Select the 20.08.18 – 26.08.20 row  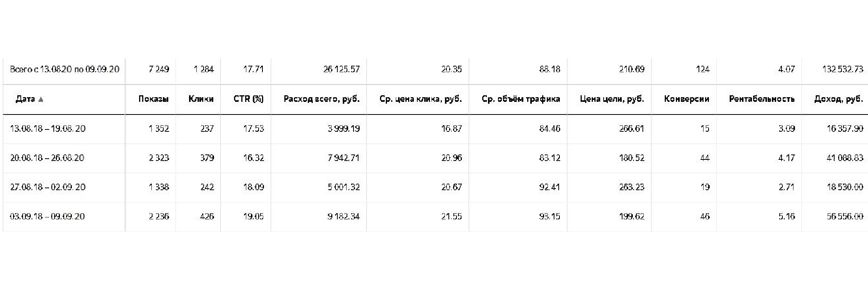435,158
